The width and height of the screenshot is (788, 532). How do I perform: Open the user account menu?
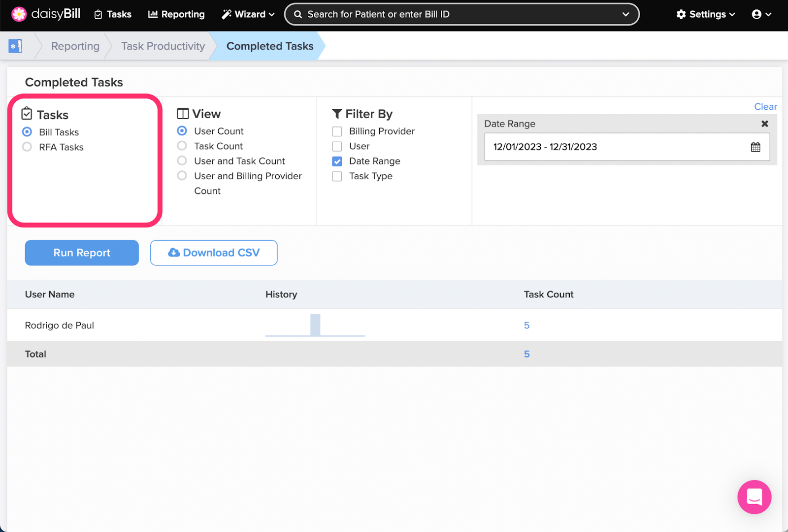point(761,14)
